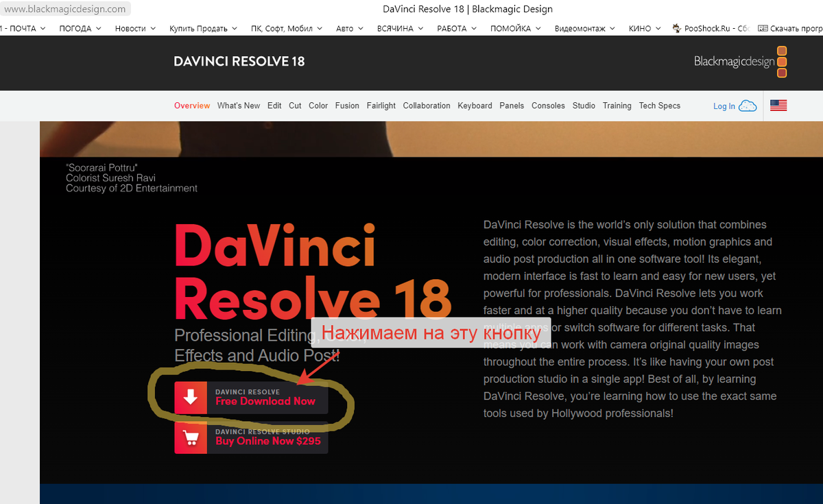823x504 pixels.
Task: Open the Скачать прогр bookmark
Action: 790,28
